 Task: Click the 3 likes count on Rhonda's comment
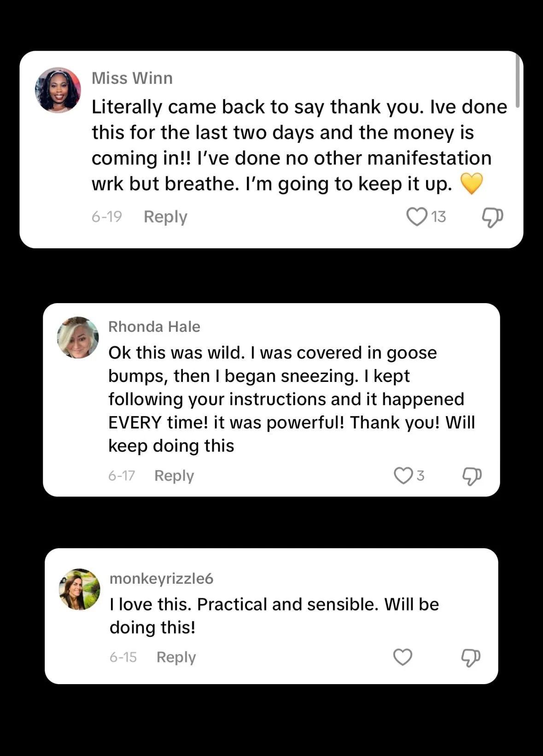(420, 475)
